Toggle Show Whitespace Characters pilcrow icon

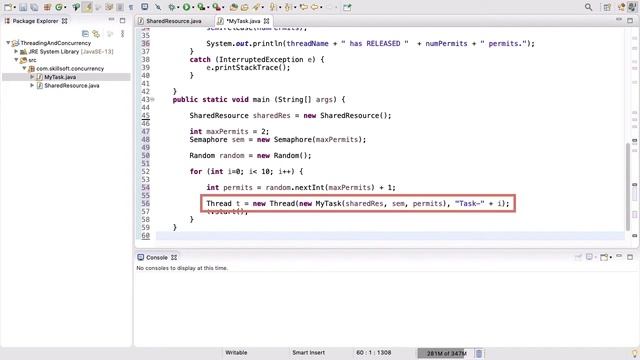tap(131, 7)
